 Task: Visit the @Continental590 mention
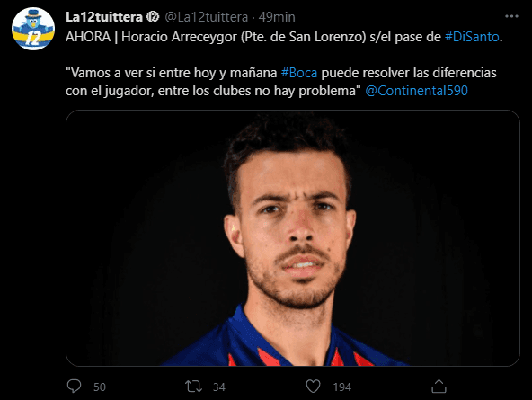point(417,91)
